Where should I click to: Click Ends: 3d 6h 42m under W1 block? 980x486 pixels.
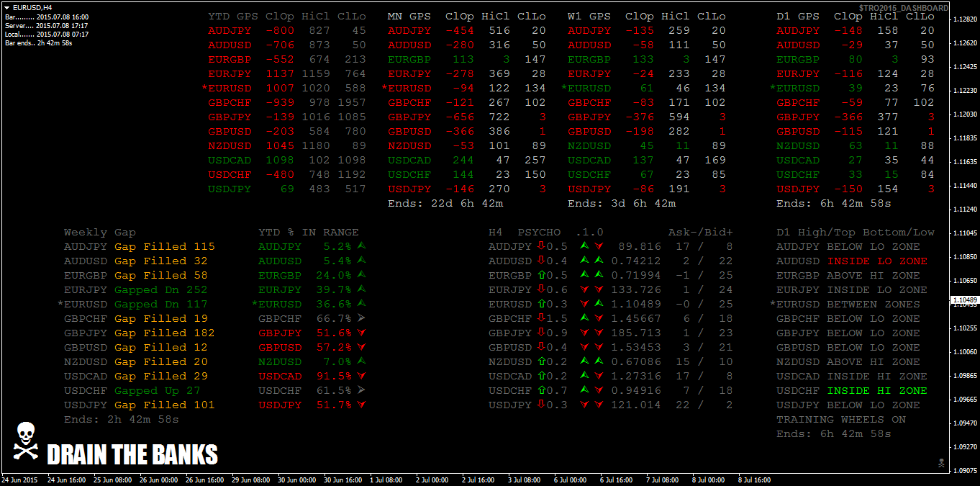point(622,203)
